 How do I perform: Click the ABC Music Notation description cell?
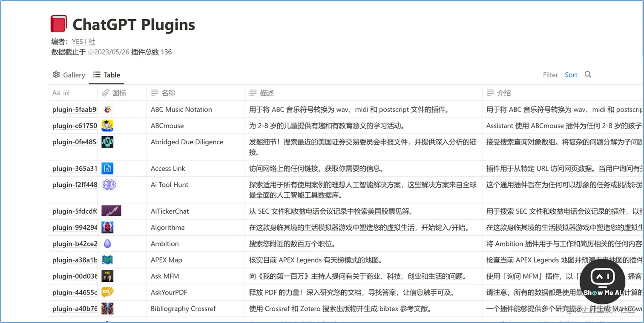point(363,109)
